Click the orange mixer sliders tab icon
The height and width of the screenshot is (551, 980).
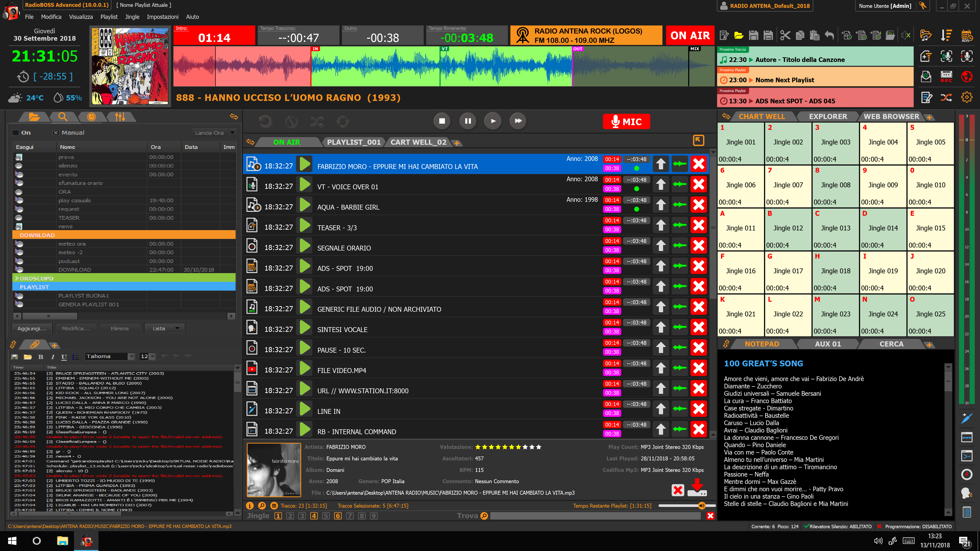(120, 117)
